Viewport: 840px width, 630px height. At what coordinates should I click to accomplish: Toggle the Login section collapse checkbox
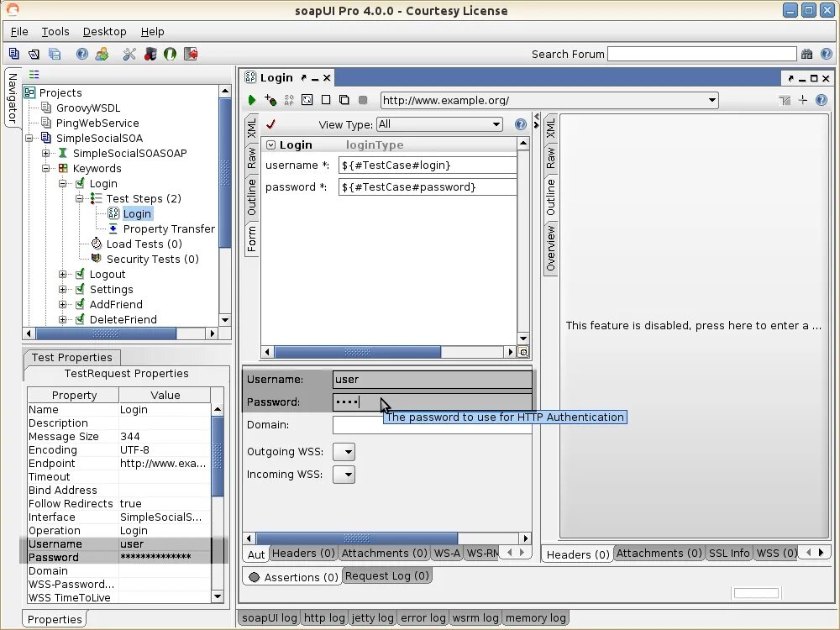[271, 145]
